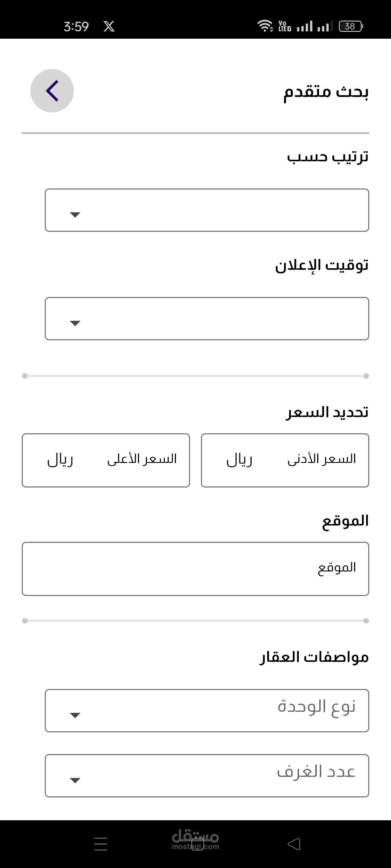391x868 pixels.
Task: Tap the Android back navigation triangle
Action: 294,844
